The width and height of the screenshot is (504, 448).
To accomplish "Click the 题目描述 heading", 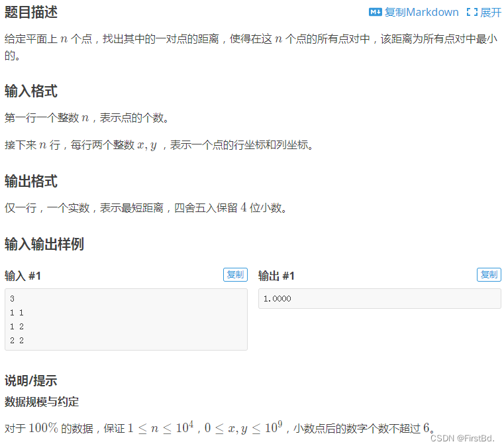I will pyautogui.click(x=31, y=12).
